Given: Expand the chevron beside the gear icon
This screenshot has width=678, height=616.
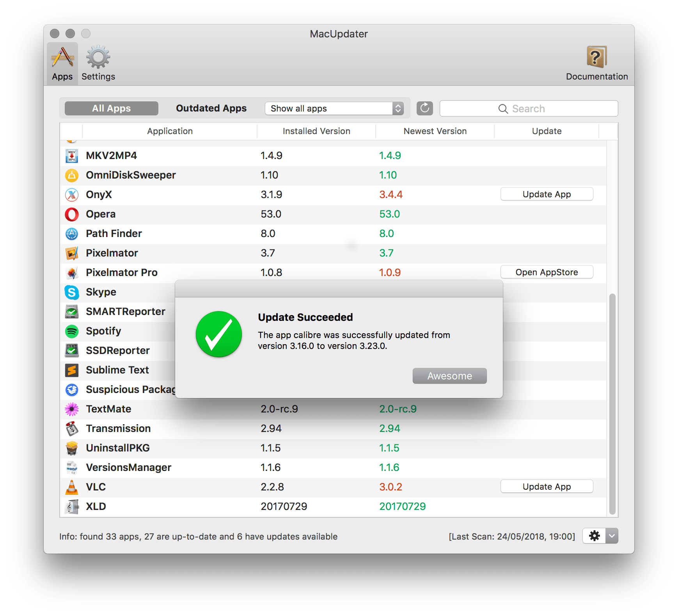Looking at the screenshot, I should pyautogui.click(x=611, y=536).
